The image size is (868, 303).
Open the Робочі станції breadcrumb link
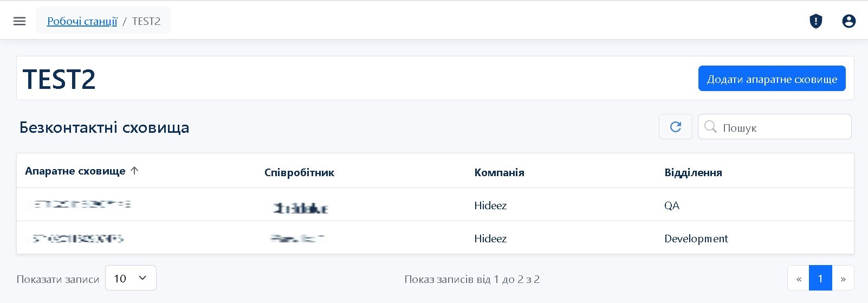coord(82,21)
